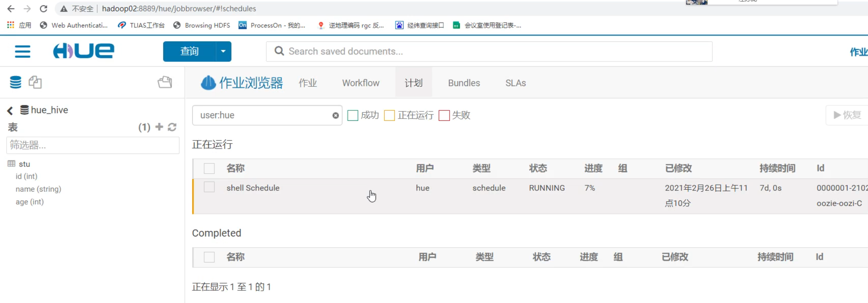This screenshot has height=303, width=868.
Task: Click the stu table entry
Action: tap(24, 164)
